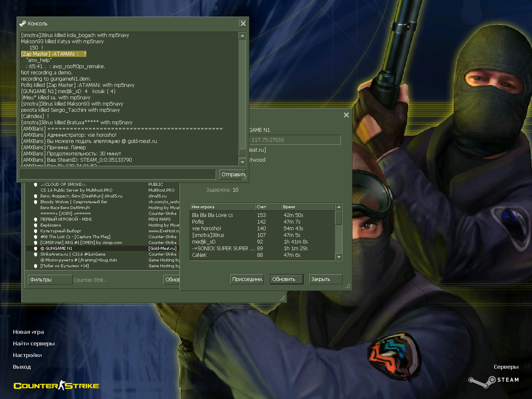Click the partly hidden Обнов button in server browser
The image size is (532, 399).
tap(172, 280)
